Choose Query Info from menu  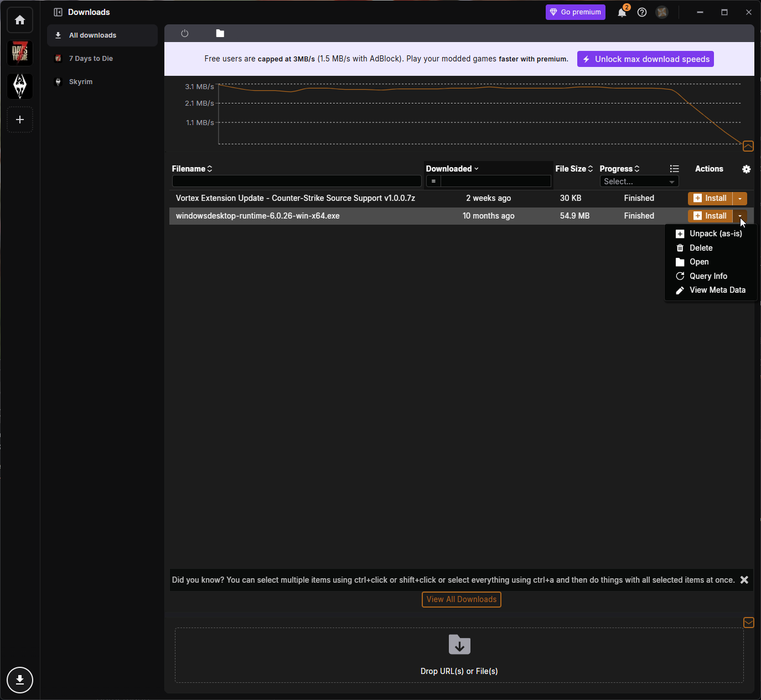[x=711, y=276]
